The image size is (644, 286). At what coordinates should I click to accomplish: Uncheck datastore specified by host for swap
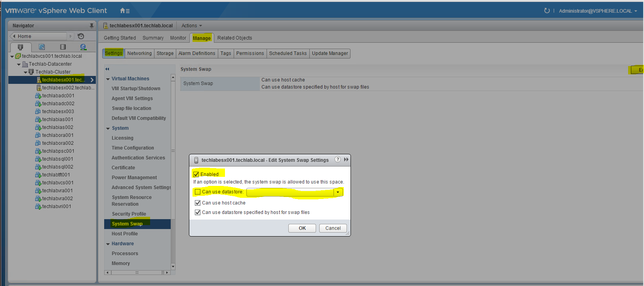point(198,212)
